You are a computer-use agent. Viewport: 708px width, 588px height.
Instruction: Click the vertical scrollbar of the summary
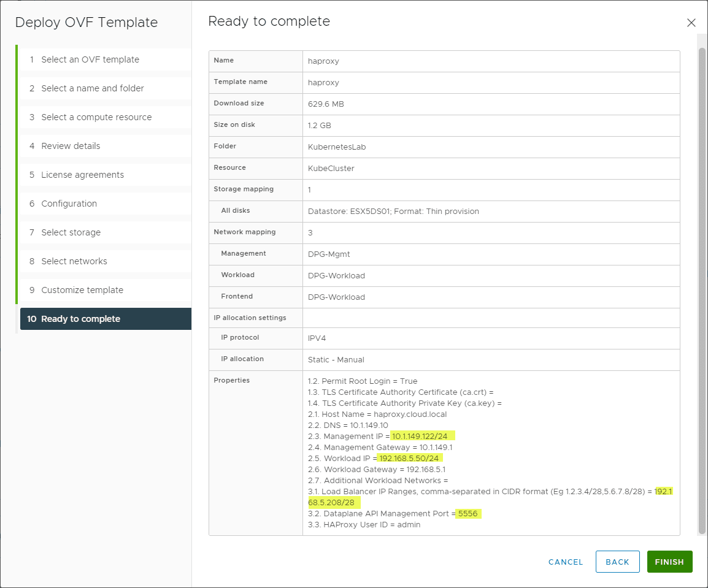click(702, 288)
